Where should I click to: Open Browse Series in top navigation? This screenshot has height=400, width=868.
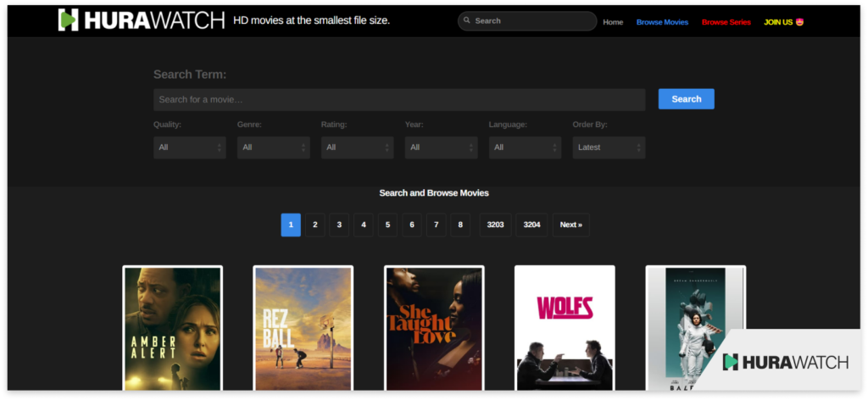(x=726, y=22)
